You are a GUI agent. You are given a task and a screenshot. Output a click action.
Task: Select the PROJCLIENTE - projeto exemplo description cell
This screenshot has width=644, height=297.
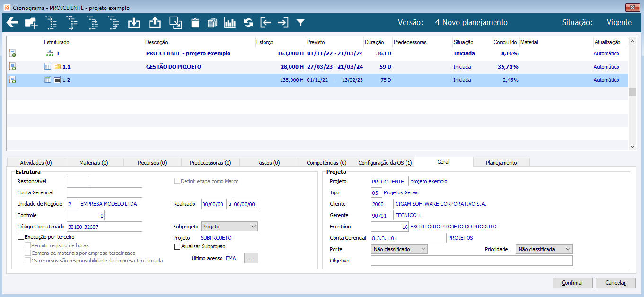188,53
